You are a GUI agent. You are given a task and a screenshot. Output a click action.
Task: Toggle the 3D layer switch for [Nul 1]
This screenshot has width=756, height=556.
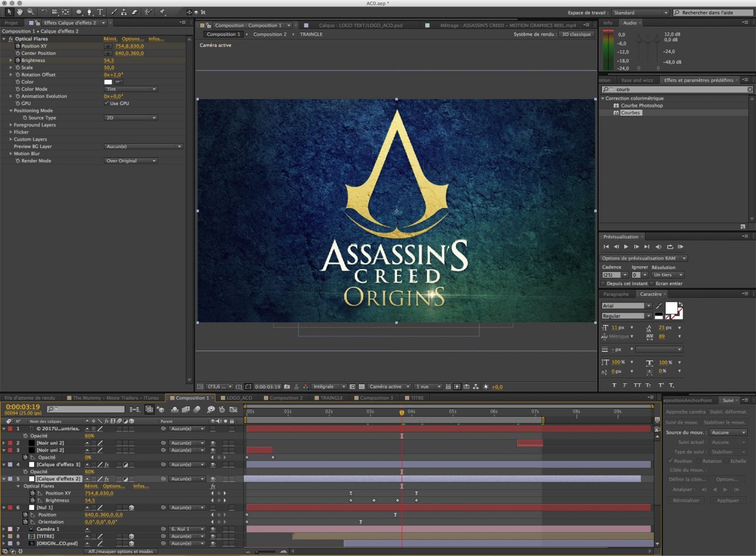131,508
